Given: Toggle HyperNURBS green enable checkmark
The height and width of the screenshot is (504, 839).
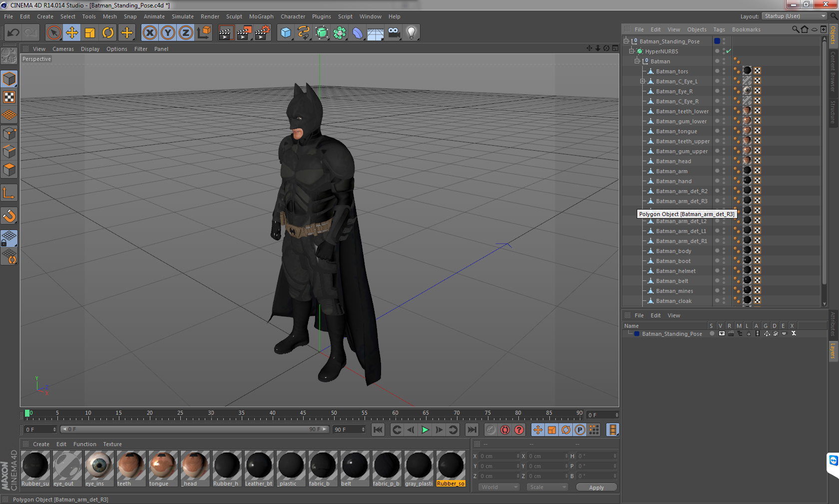Looking at the screenshot, I should click(x=729, y=51).
